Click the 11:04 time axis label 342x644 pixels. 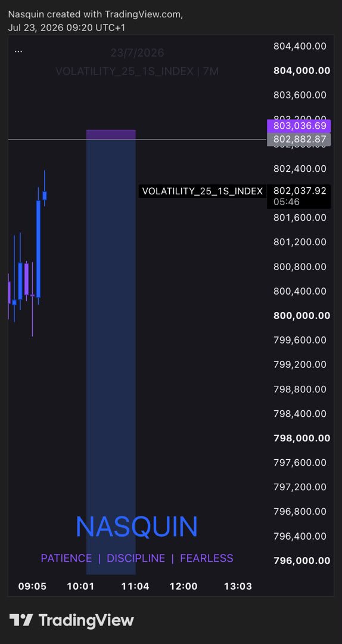pos(135,586)
